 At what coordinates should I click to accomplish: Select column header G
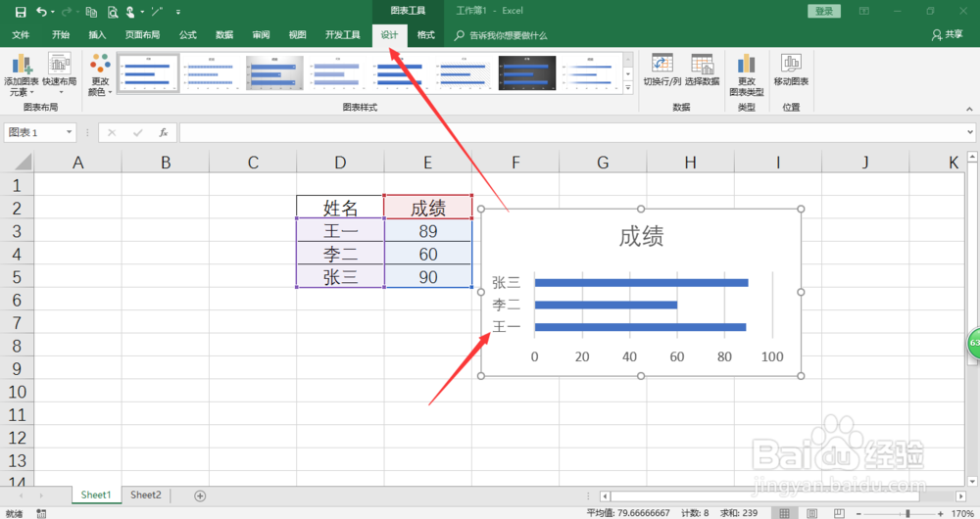tap(603, 163)
